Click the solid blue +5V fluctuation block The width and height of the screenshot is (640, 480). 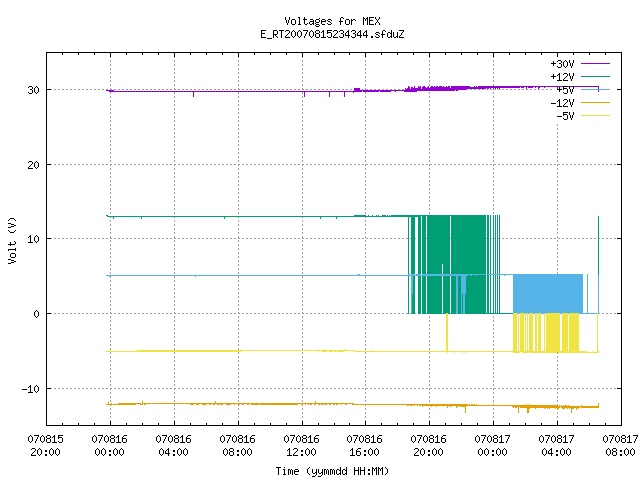coord(548,293)
